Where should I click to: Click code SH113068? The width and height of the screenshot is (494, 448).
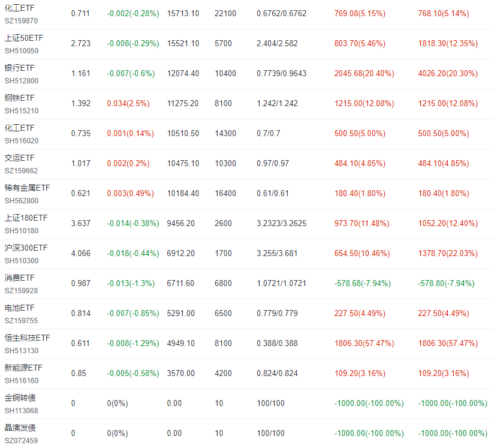point(21,410)
